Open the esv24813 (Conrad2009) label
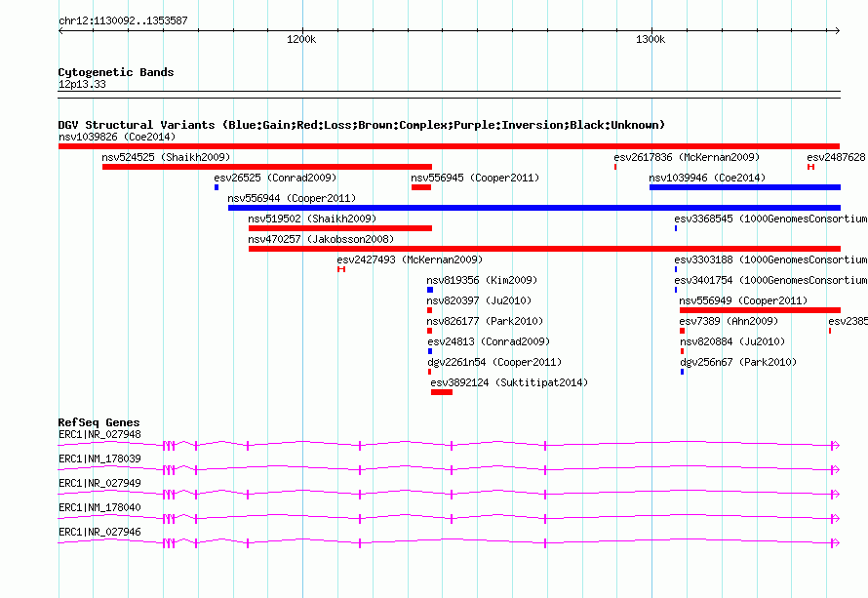 coord(489,341)
